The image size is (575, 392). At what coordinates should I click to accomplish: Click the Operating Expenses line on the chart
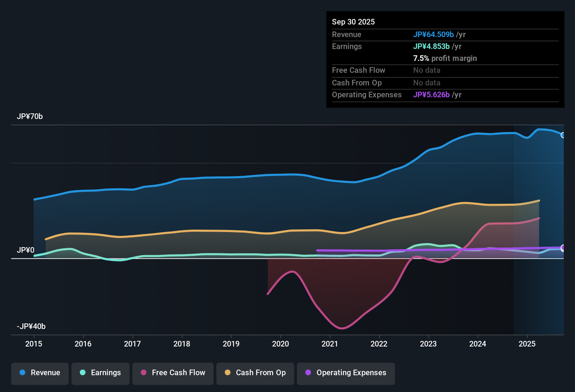click(x=385, y=250)
